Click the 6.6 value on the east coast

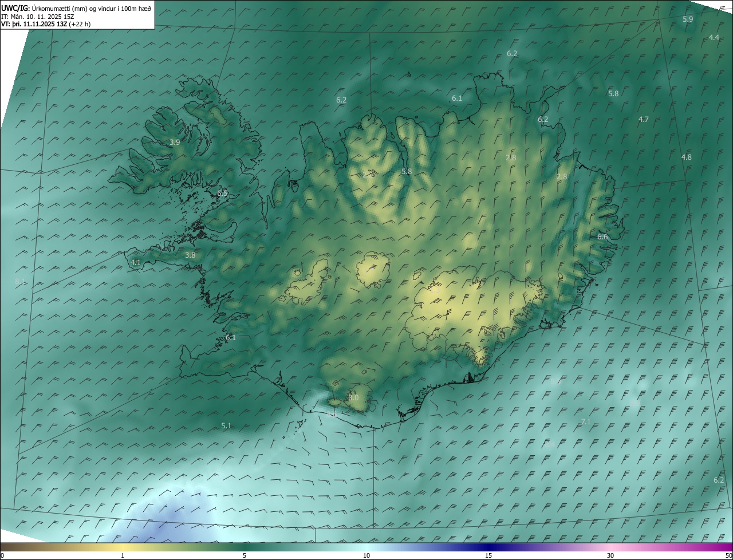[602, 236]
